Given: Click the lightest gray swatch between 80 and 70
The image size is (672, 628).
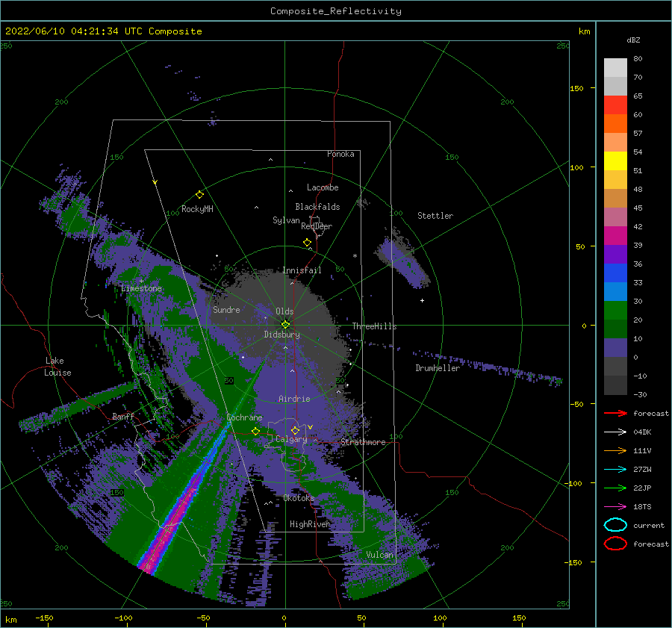Looking at the screenshot, I should pyautogui.click(x=615, y=68).
